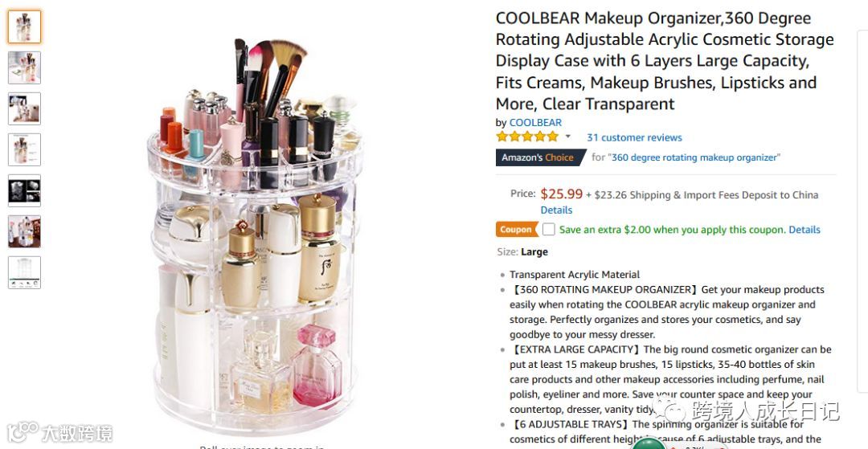Open shipping Details link under price
The image size is (868, 449).
(556, 210)
